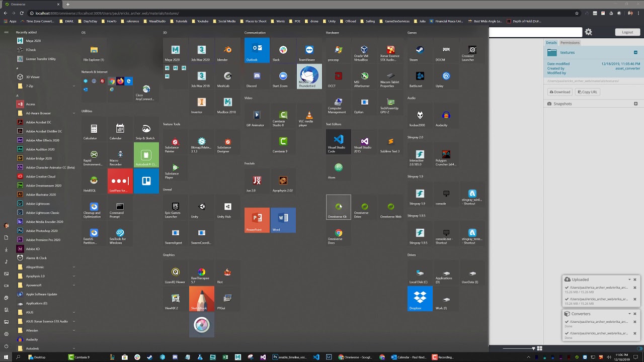644x362 pixels.
Task: Click the Omniverse settings gear icon
Action: [x=588, y=32]
